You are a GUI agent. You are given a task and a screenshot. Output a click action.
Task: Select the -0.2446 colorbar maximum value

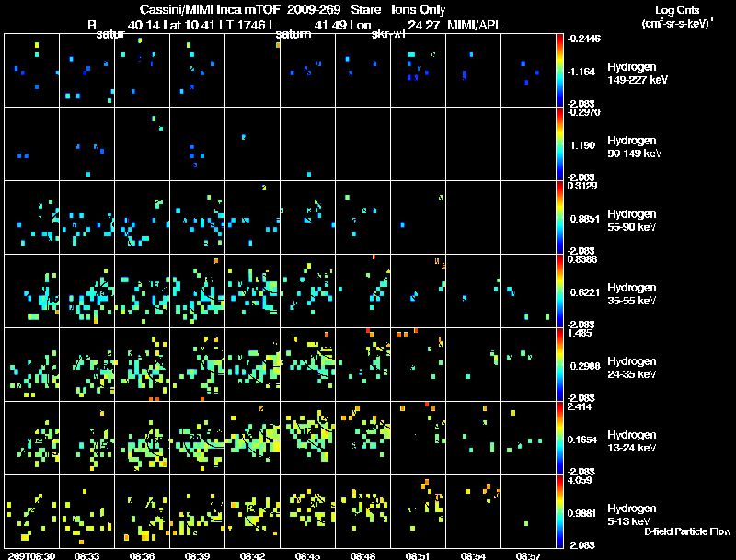[x=584, y=39]
